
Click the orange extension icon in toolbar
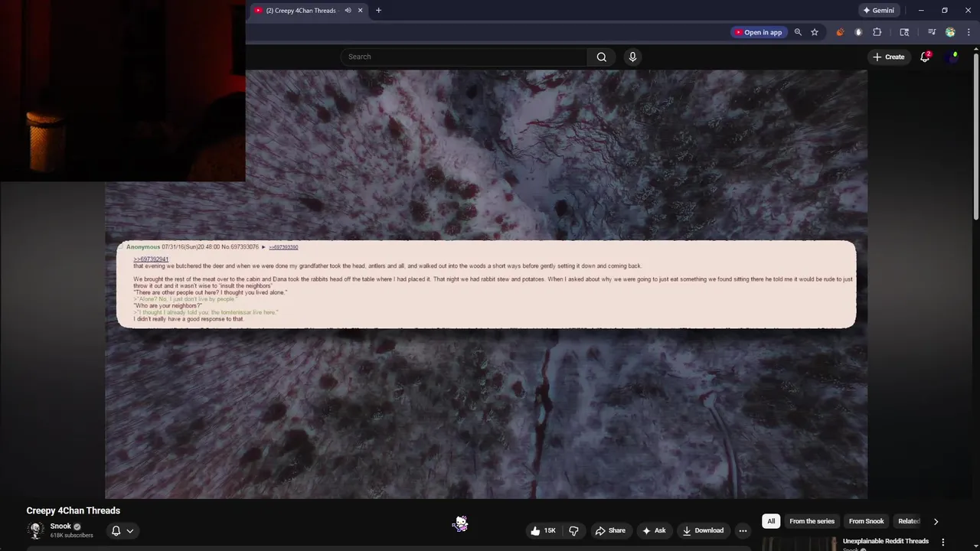pos(840,32)
